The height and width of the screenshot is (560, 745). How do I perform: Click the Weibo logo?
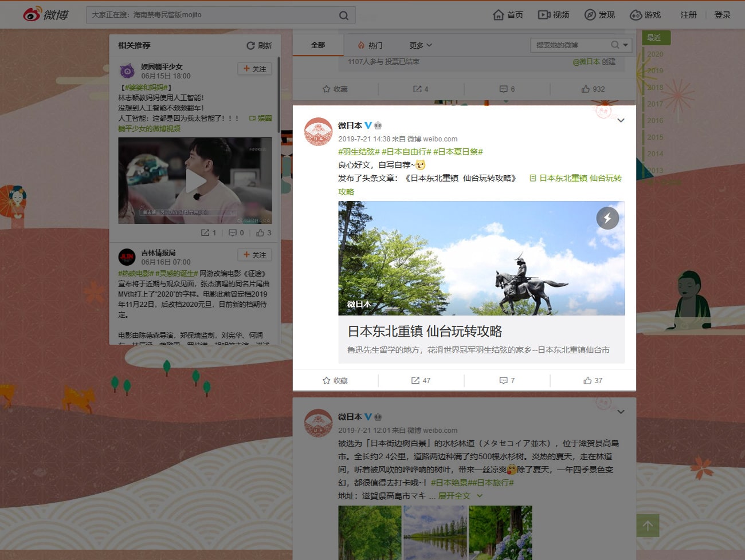(45, 14)
